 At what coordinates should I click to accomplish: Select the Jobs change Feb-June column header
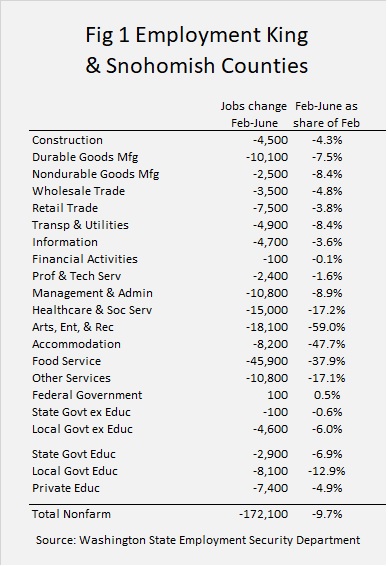(x=254, y=114)
